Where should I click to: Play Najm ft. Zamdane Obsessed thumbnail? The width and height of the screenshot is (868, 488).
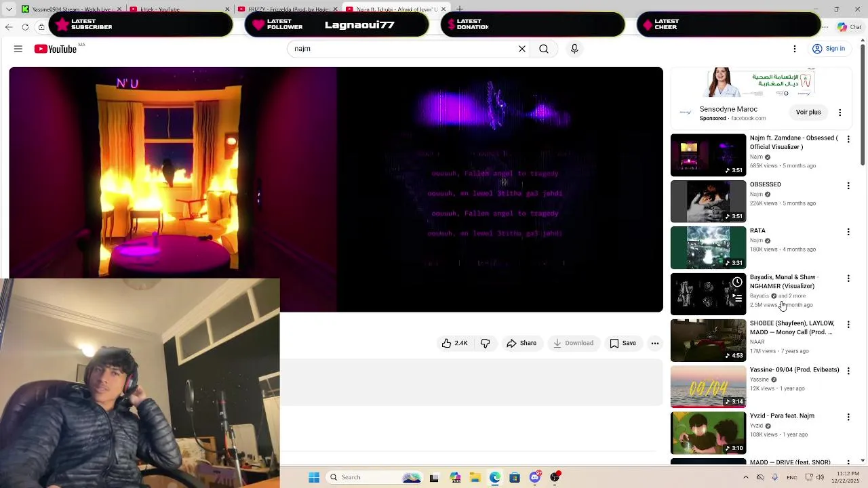pyautogui.click(x=708, y=155)
